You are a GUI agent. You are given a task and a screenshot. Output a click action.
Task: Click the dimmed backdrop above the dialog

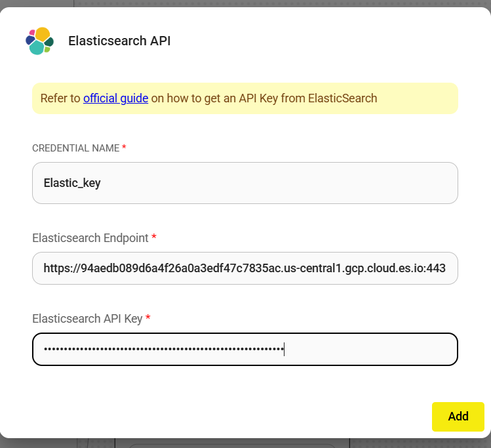(262, 3)
